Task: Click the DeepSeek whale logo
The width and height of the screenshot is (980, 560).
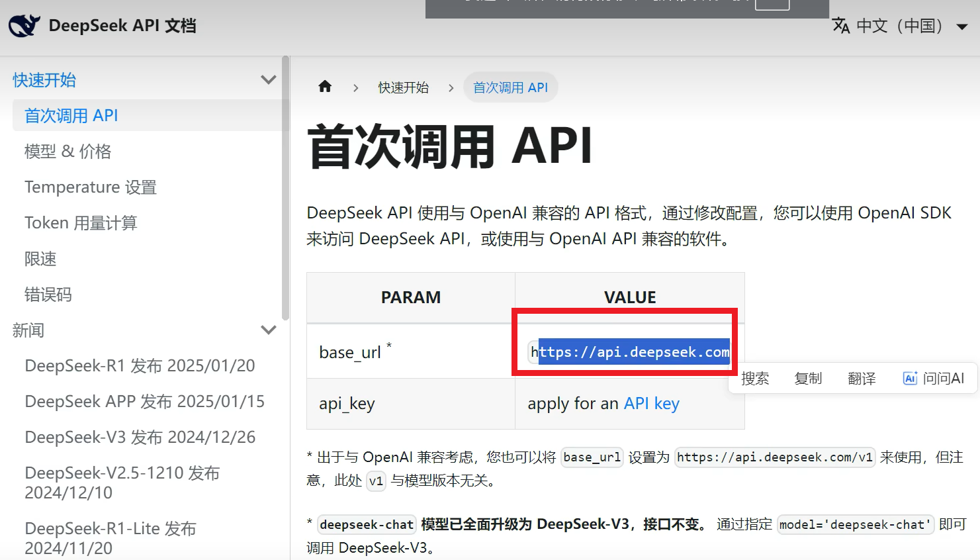Action: (x=24, y=26)
